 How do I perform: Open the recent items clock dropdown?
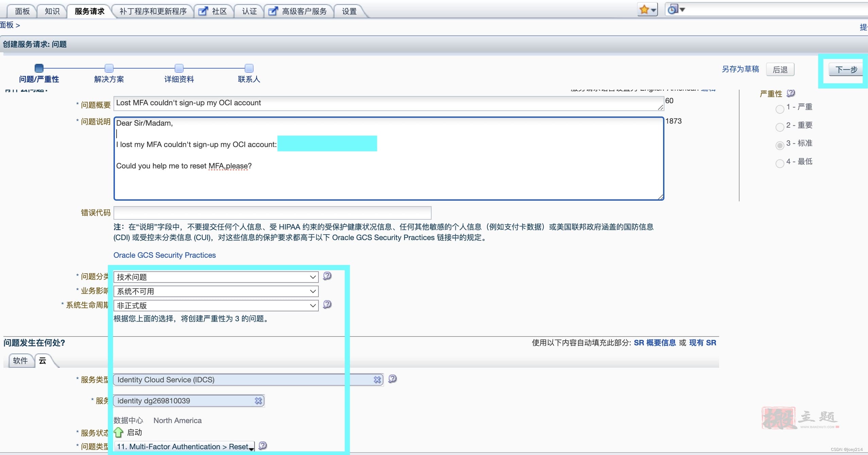[x=676, y=10]
